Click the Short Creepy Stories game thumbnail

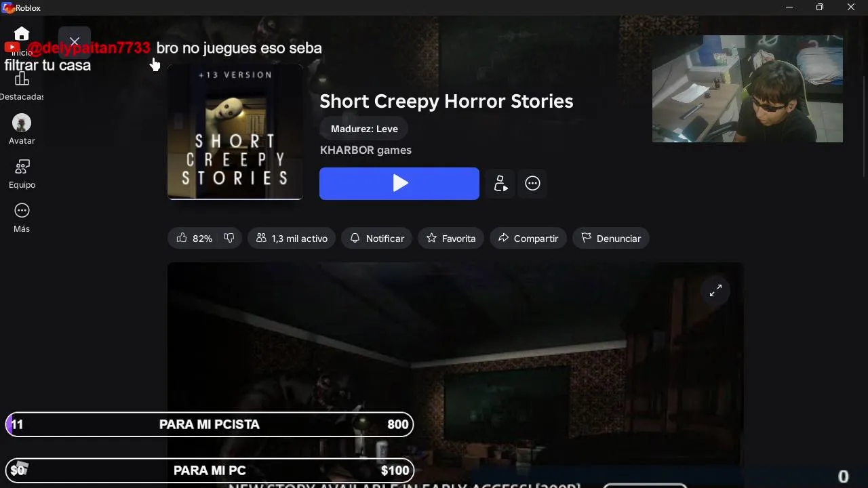click(x=235, y=132)
